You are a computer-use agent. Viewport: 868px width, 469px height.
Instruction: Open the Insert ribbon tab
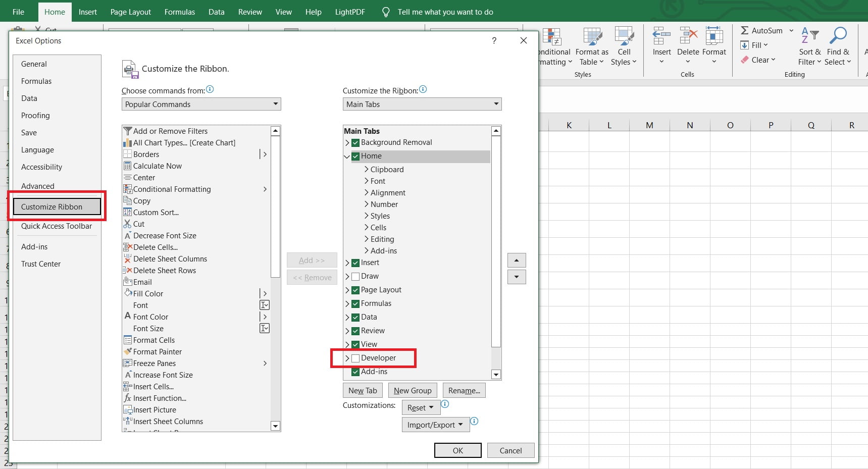click(88, 12)
